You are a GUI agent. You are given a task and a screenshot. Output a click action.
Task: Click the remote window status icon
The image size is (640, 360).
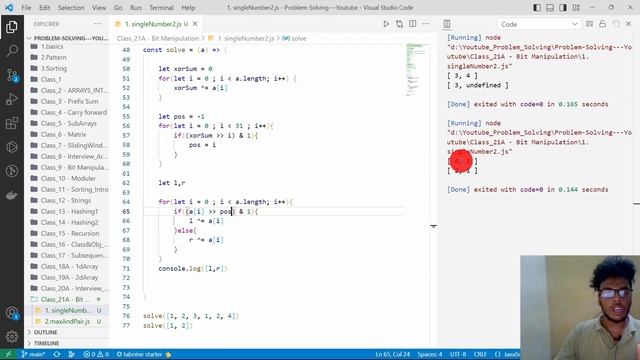pyautogui.click(x=8, y=354)
